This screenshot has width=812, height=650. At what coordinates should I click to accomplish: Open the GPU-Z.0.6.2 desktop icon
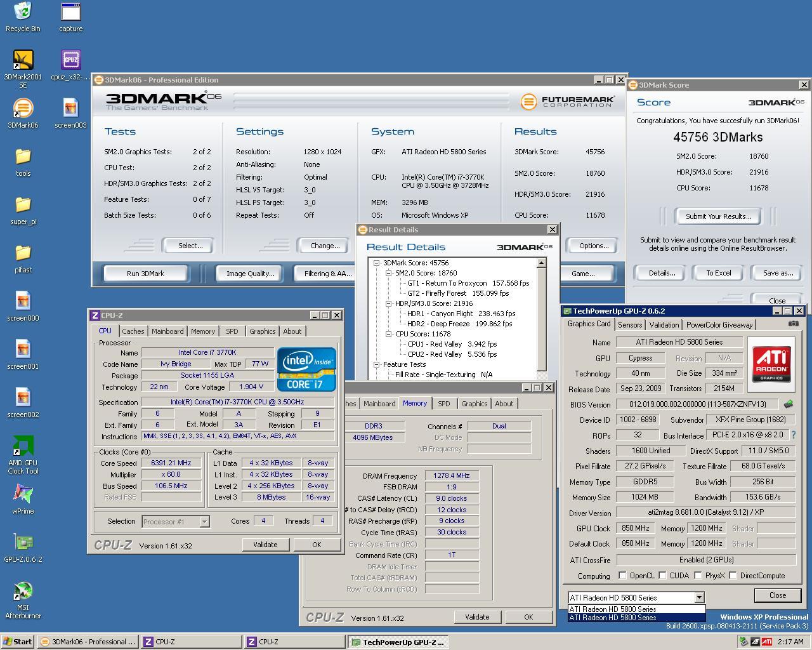[23, 548]
